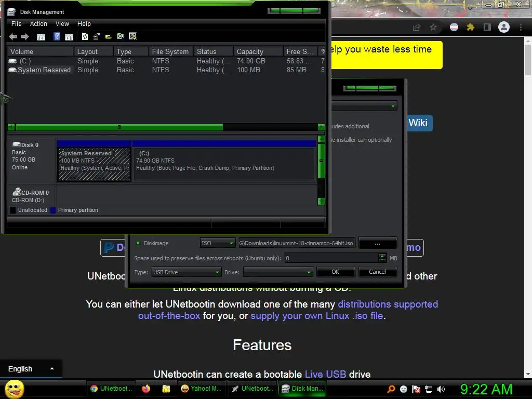Click Chrome's share page icon
The height and width of the screenshot is (399, 532).
click(417, 27)
